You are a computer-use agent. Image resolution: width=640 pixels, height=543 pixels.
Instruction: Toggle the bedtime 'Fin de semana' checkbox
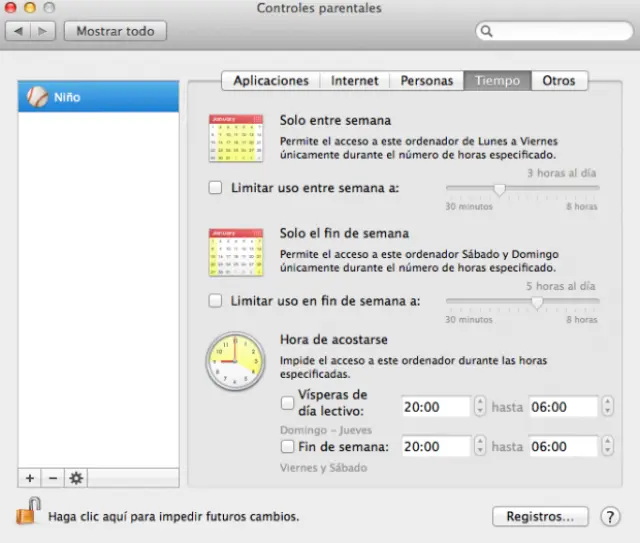[x=288, y=446]
